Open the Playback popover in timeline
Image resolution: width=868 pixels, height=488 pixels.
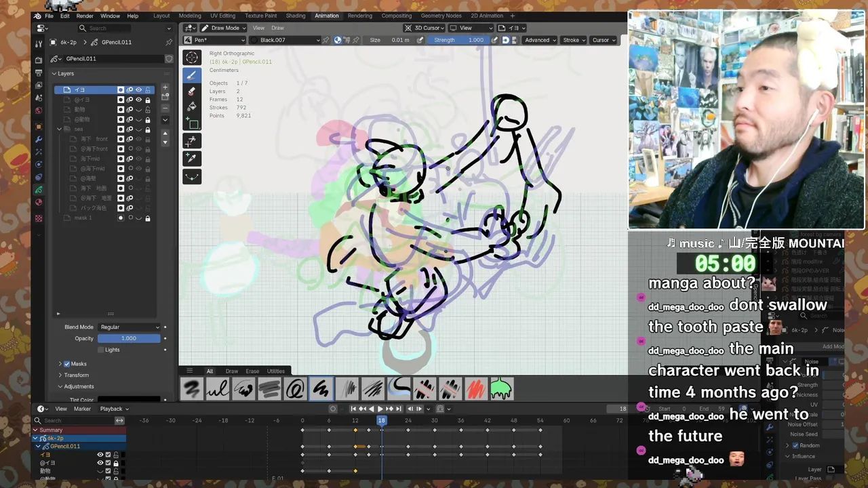(114, 409)
